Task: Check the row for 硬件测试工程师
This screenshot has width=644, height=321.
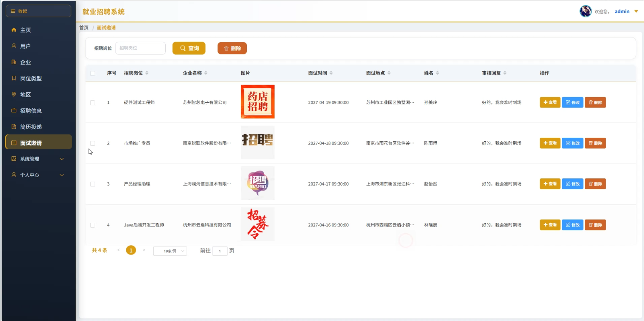Action: (93, 103)
